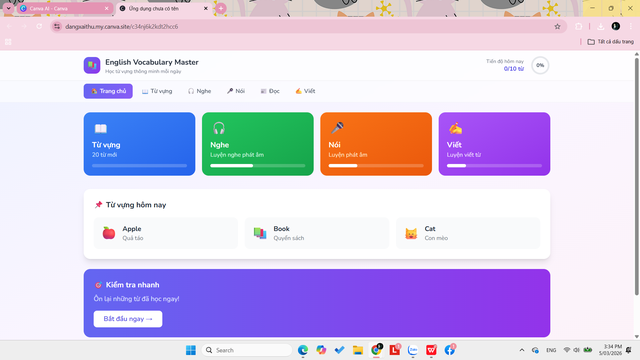Expand the browser tab search dropdown
Screen dimensions: 640x360
tap(8, 8)
